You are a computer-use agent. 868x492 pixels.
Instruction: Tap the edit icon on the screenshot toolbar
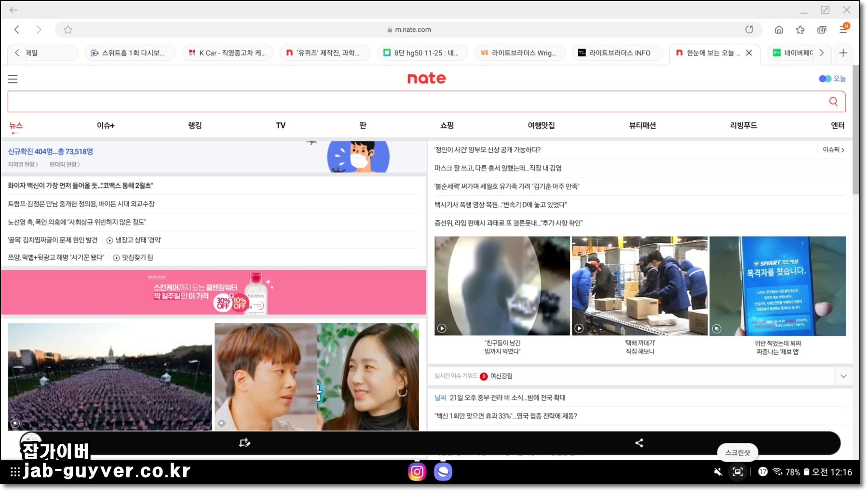pos(244,443)
